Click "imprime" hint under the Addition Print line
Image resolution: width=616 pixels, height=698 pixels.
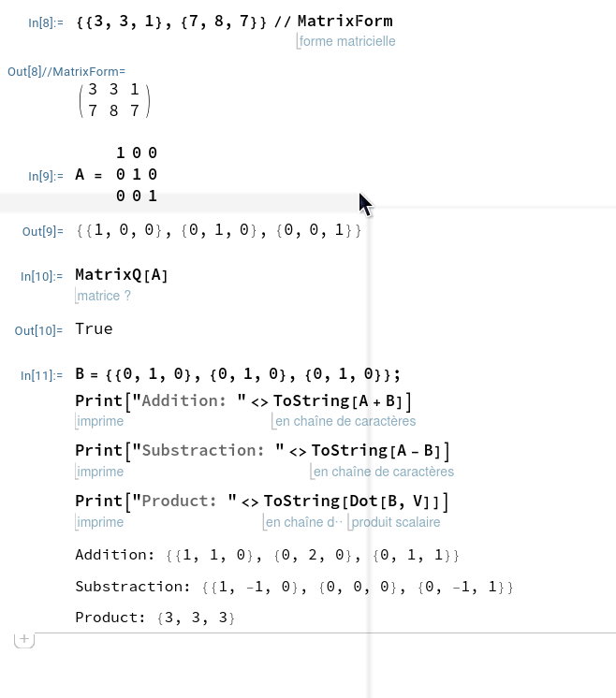(x=99, y=421)
